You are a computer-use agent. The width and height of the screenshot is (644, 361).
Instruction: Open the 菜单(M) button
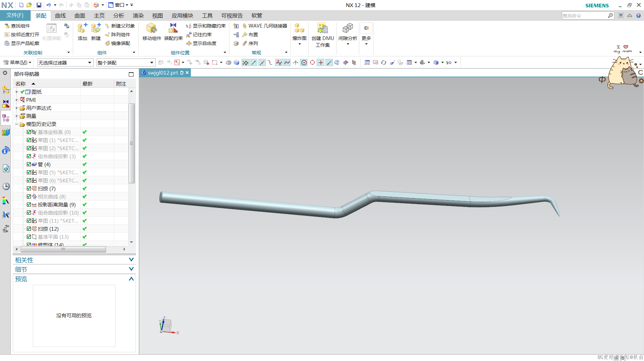tap(17, 62)
